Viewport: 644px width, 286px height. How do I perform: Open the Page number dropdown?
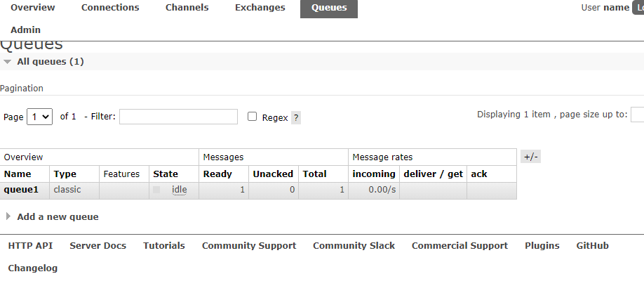40,117
